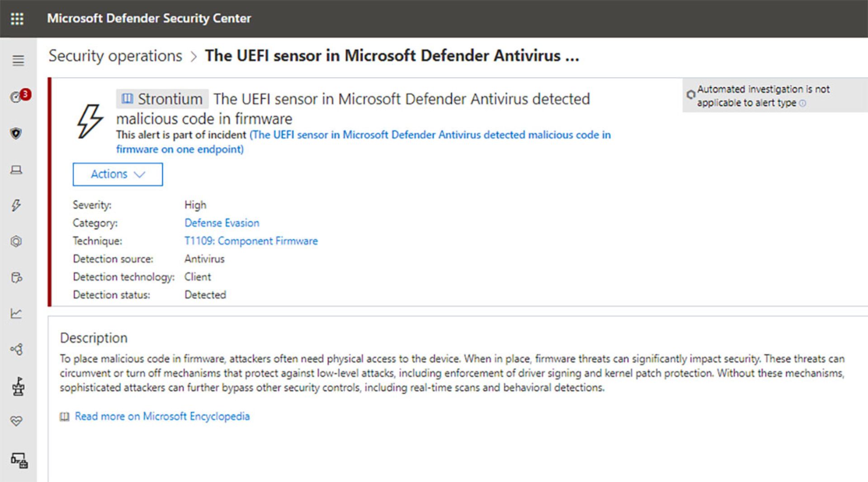
Task: Open the partners share-nodes icon
Action: tap(16, 349)
